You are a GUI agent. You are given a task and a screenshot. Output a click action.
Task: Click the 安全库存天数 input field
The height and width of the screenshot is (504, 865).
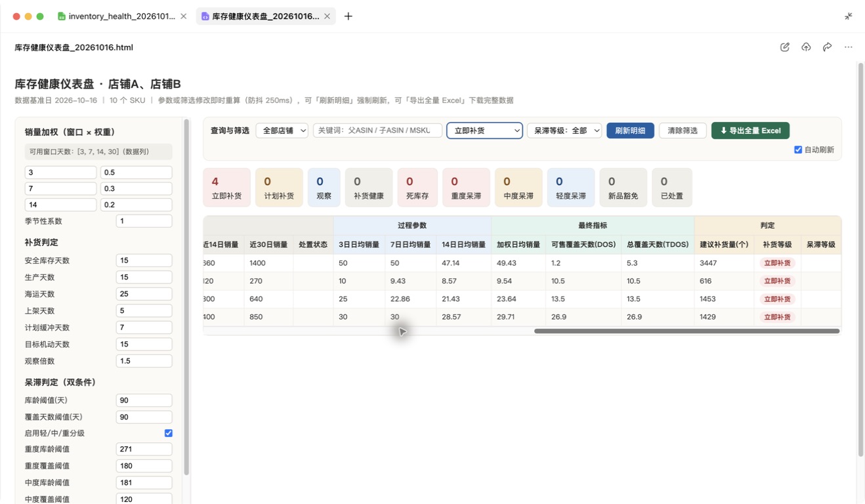[144, 261]
